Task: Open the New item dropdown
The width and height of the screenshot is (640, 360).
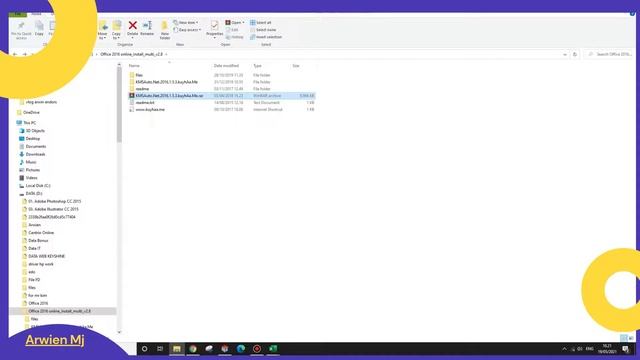Action: tap(186, 22)
